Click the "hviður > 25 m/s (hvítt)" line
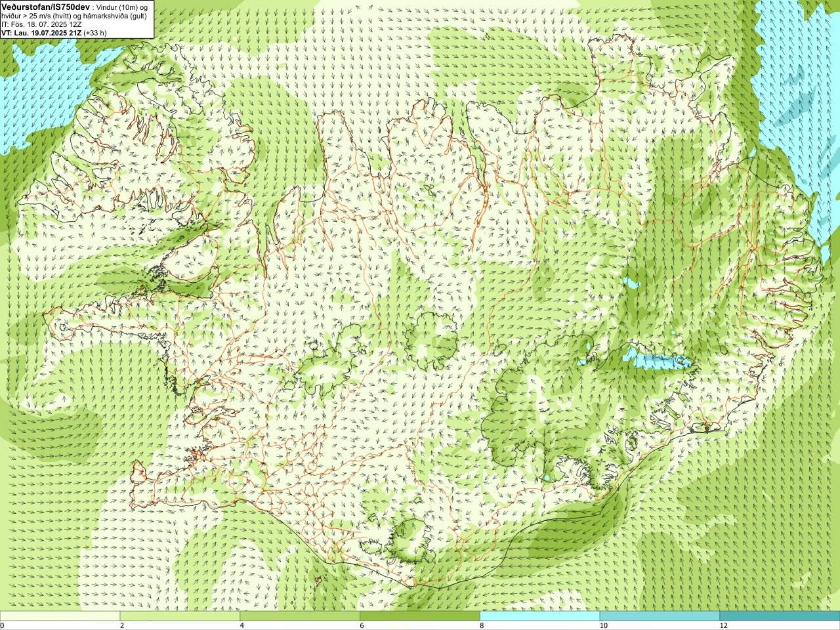 pyautogui.click(x=37, y=15)
